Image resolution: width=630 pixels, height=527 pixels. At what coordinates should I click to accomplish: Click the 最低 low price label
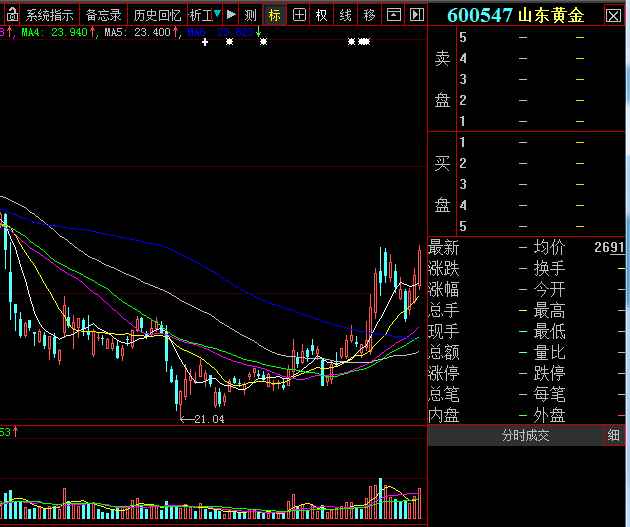549,331
